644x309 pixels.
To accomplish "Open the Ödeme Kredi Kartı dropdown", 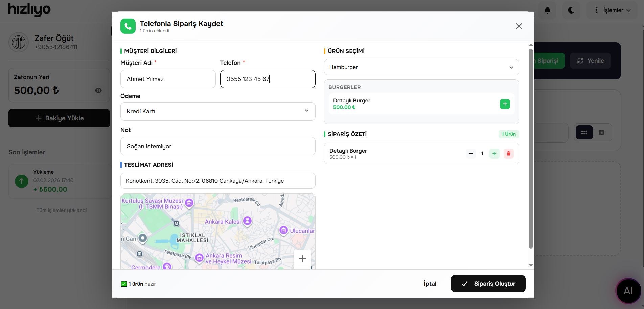I will coord(218,111).
